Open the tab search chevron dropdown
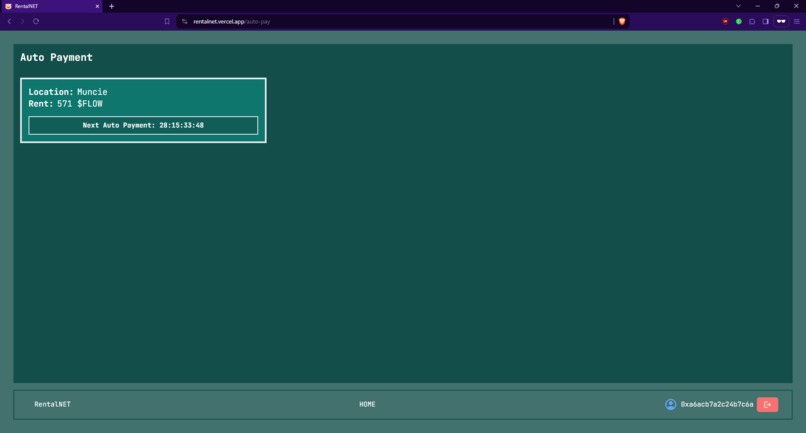 point(738,6)
